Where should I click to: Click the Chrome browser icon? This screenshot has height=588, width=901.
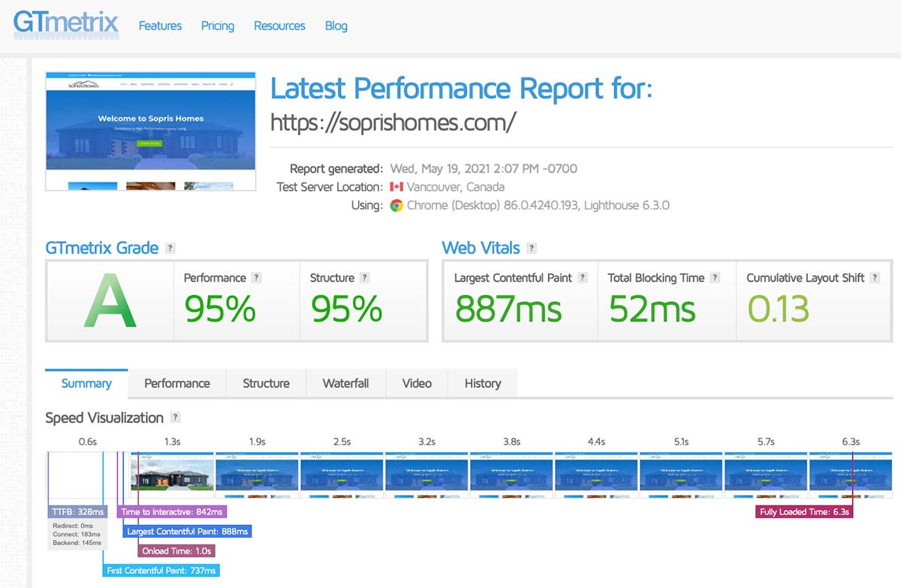pos(396,205)
